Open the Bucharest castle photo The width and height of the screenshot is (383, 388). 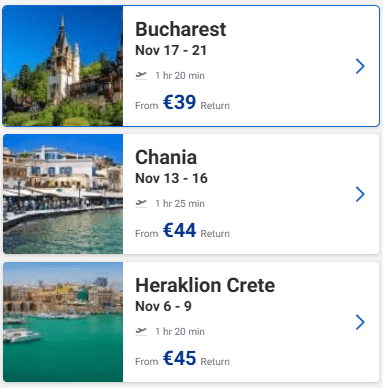[63, 66]
